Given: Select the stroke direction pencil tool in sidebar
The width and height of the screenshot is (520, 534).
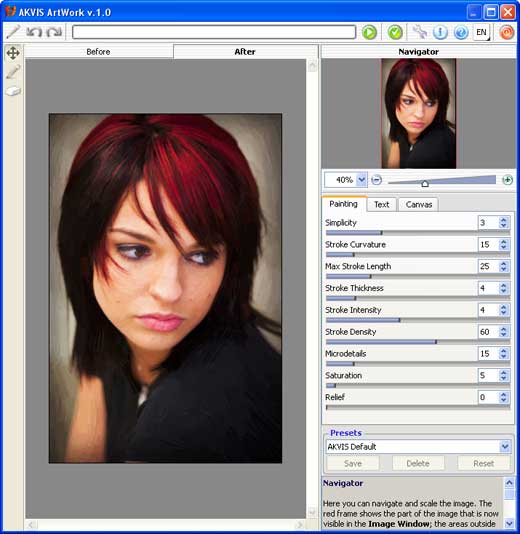Looking at the screenshot, I should click(x=13, y=72).
